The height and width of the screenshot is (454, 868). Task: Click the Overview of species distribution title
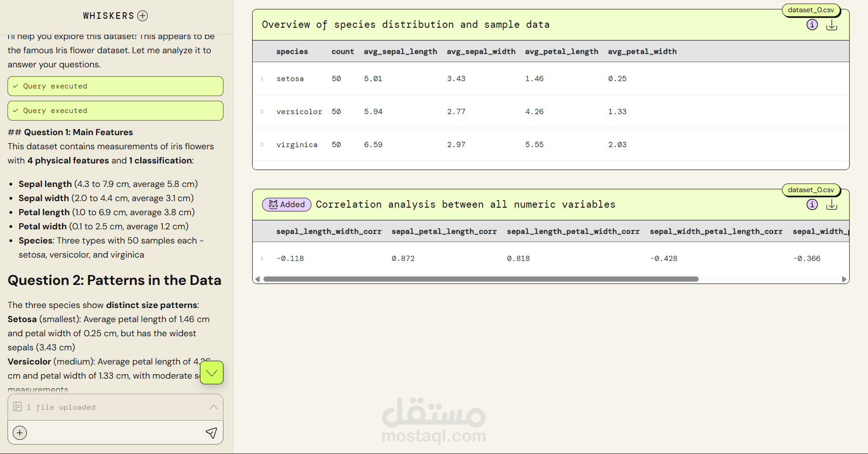click(x=406, y=24)
